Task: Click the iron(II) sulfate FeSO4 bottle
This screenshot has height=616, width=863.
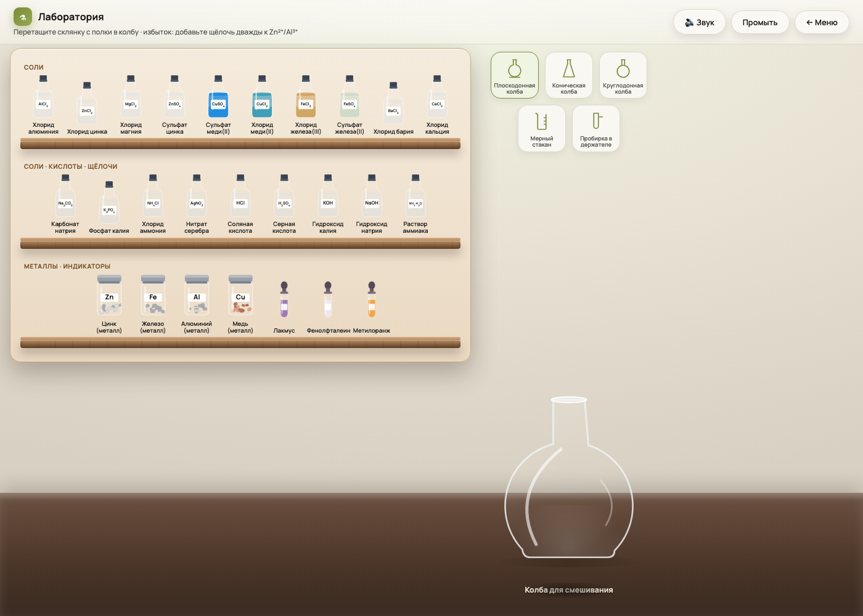Action: tap(350, 97)
